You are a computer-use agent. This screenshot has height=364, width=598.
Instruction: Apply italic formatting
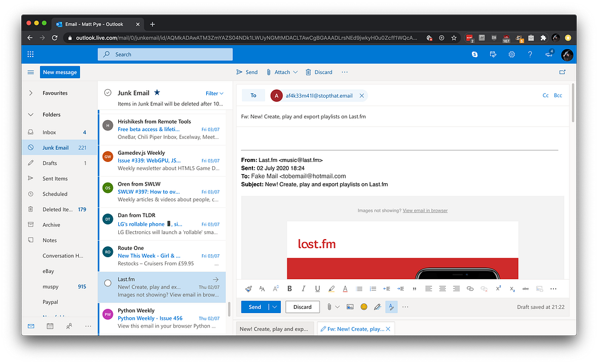tap(304, 289)
